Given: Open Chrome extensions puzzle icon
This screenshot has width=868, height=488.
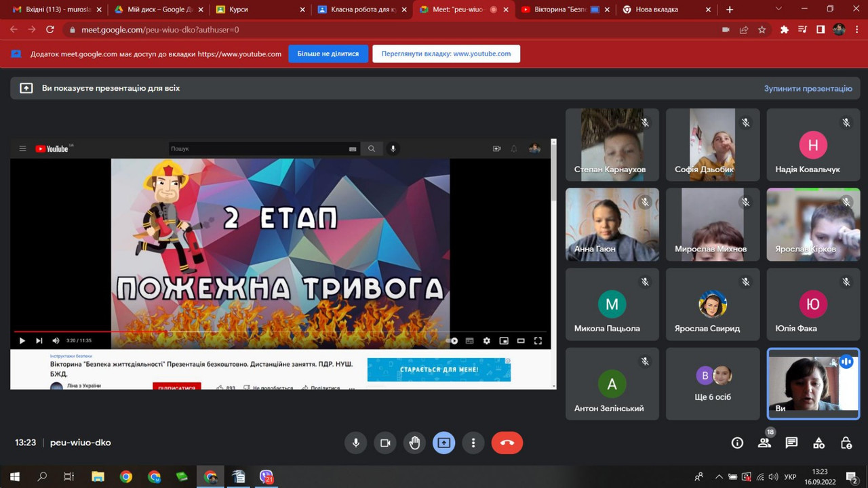Looking at the screenshot, I should (785, 30).
